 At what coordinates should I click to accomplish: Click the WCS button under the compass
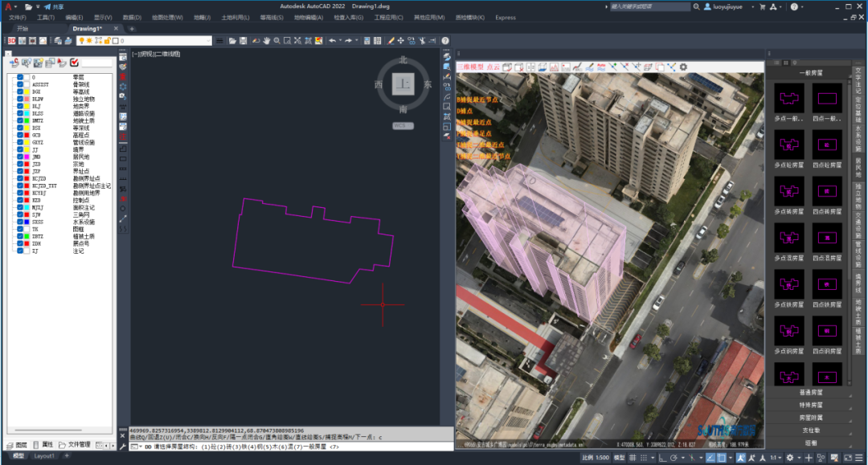pos(403,125)
